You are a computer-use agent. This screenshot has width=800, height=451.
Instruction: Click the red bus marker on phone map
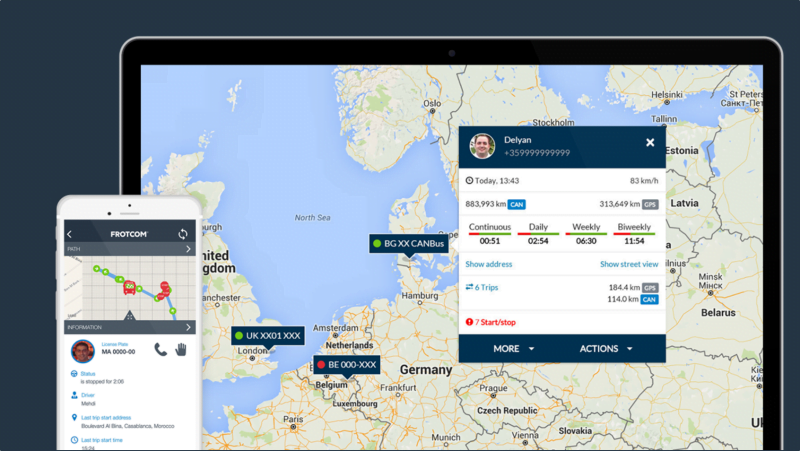pyautogui.click(x=129, y=289)
